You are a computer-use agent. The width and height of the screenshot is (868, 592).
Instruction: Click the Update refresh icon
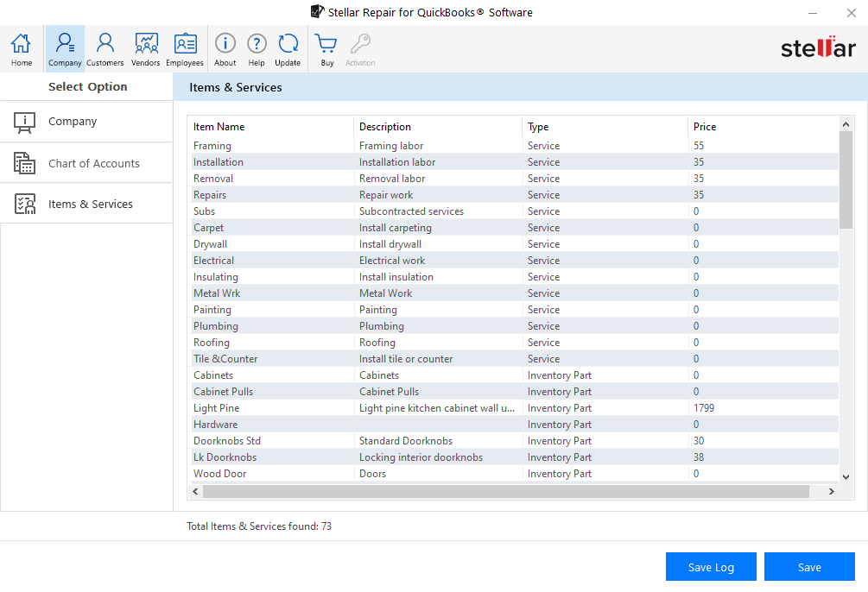coord(288,43)
